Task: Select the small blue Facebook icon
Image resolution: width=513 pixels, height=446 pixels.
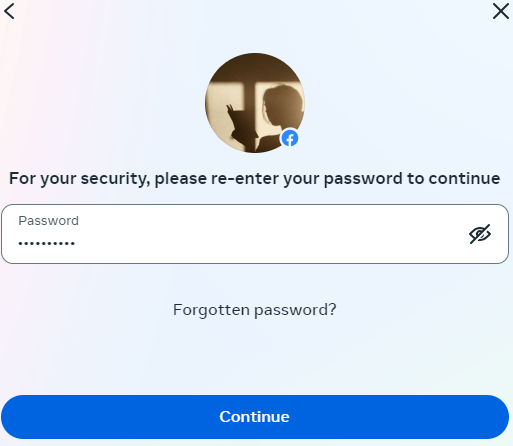Action: click(x=290, y=138)
